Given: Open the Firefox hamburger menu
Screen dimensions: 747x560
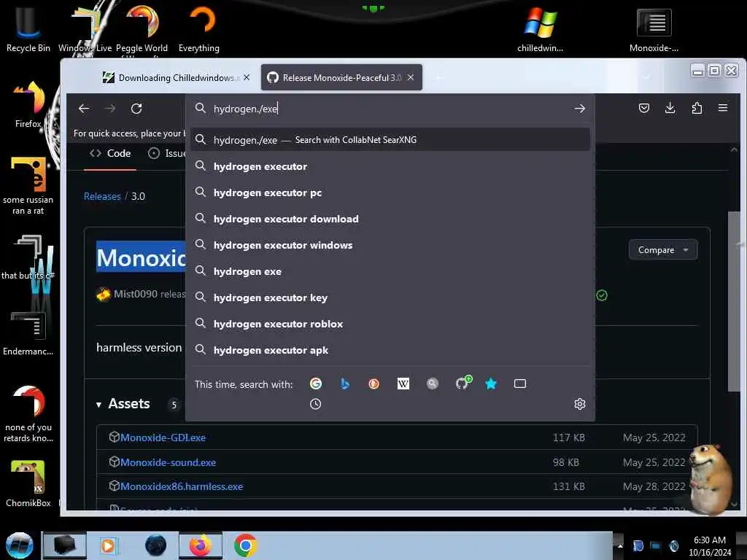Looking at the screenshot, I should (x=723, y=108).
